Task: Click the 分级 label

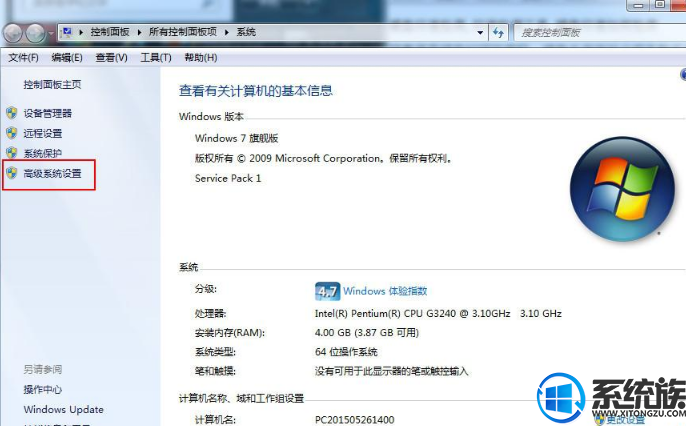Action: coord(206,289)
